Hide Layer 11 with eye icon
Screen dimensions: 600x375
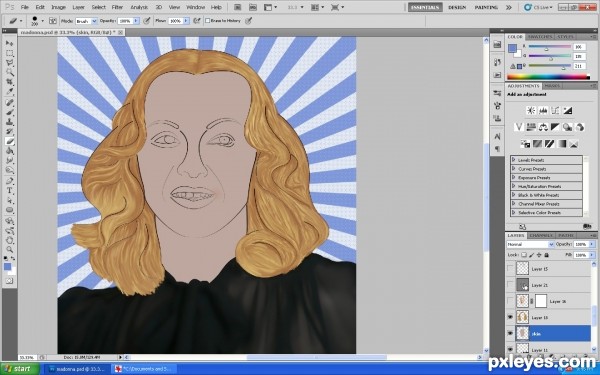tap(510, 349)
